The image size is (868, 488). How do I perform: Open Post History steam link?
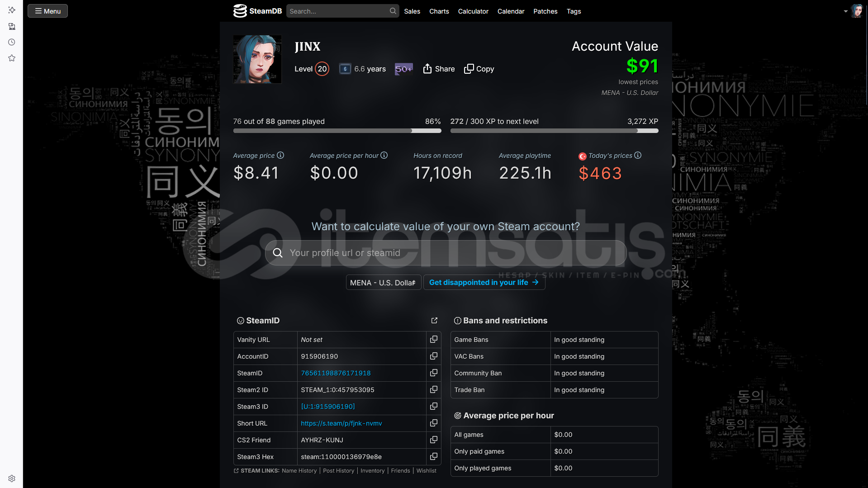pyautogui.click(x=338, y=471)
